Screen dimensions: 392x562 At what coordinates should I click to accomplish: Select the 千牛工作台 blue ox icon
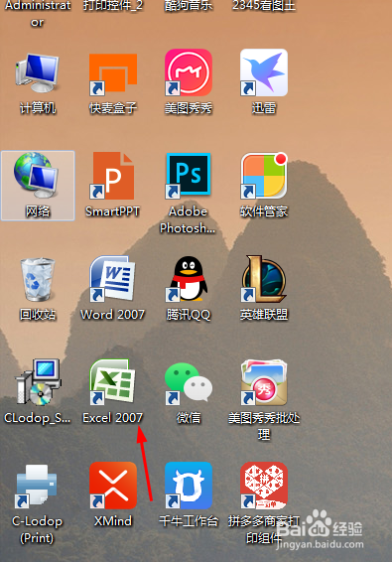click(189, 486)
